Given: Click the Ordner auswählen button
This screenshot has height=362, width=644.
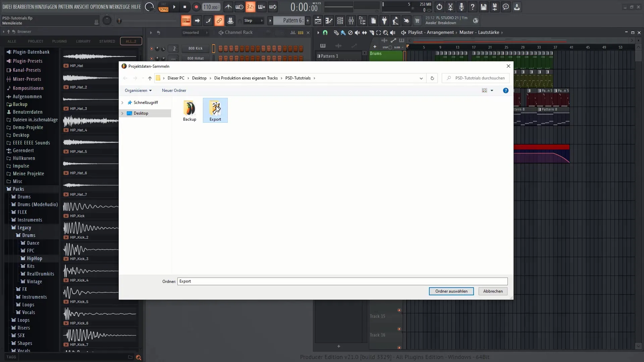Looking at the screenshot, I should pos(451,291).
